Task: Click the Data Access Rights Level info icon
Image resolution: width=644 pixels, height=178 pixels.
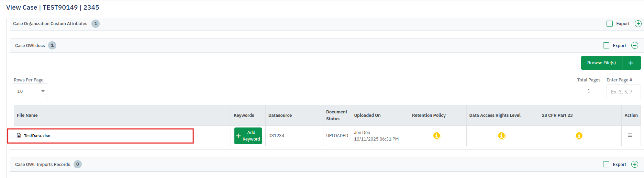Action: coord(501,136)
